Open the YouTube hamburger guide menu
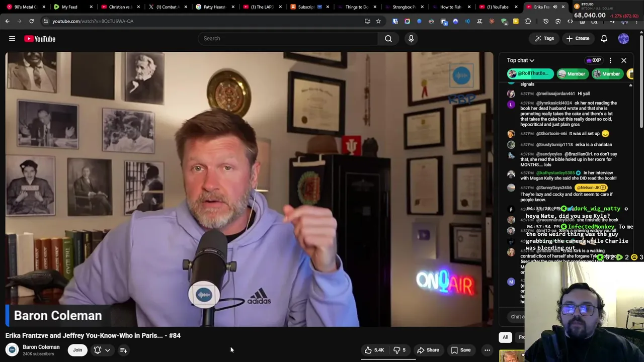The width and height of the screenshot is (644, 362). click(x=12, y=39)
